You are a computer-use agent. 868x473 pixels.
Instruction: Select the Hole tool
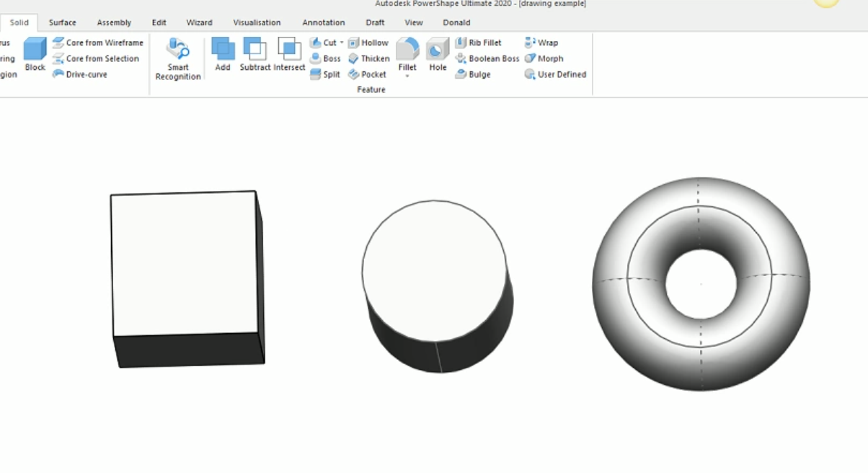click(438, 50)
